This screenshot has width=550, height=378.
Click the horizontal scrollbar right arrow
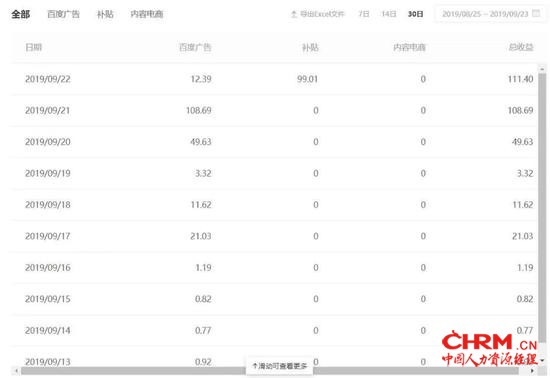pyautogui.click(x=532, y=371)
